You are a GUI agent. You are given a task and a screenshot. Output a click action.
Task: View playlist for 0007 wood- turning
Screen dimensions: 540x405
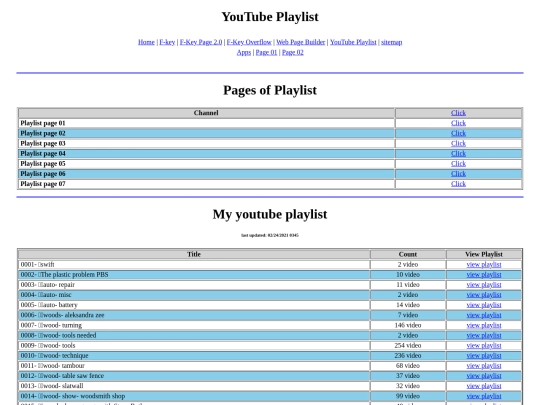coord(484,325)
